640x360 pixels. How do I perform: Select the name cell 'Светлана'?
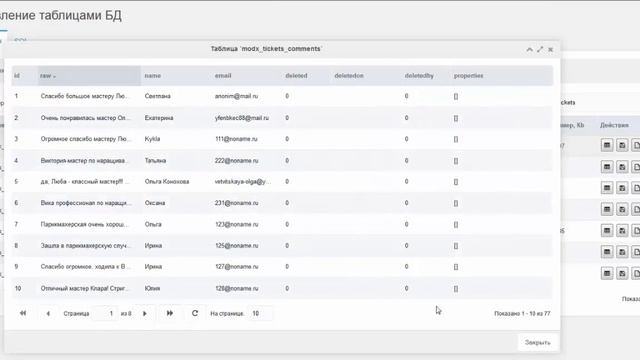[x=158, y=96]
